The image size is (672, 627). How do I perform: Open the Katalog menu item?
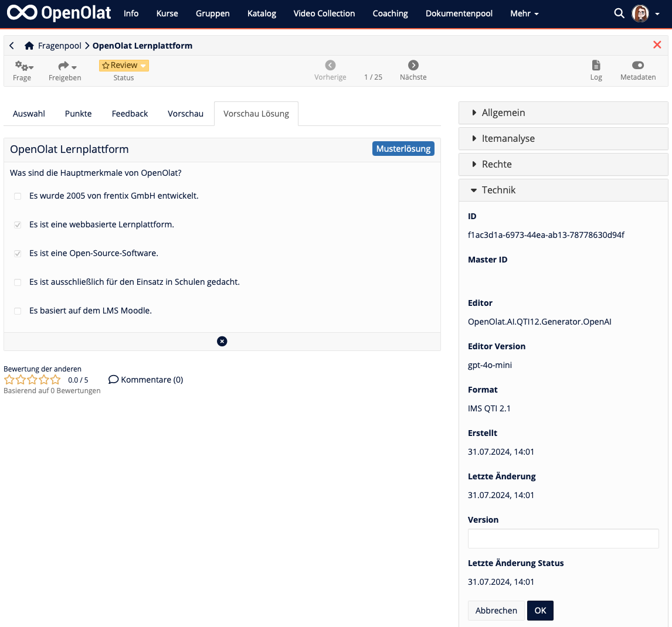pos(262,13)
